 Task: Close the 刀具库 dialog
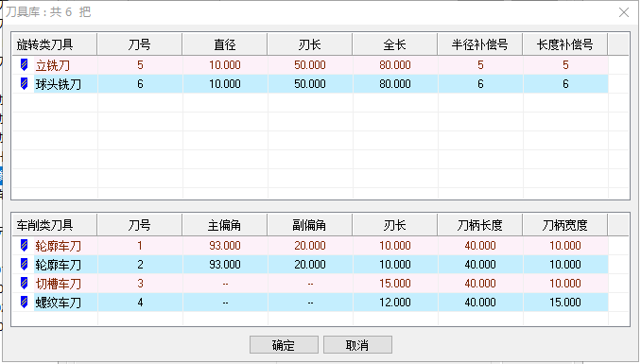(624, 12)
